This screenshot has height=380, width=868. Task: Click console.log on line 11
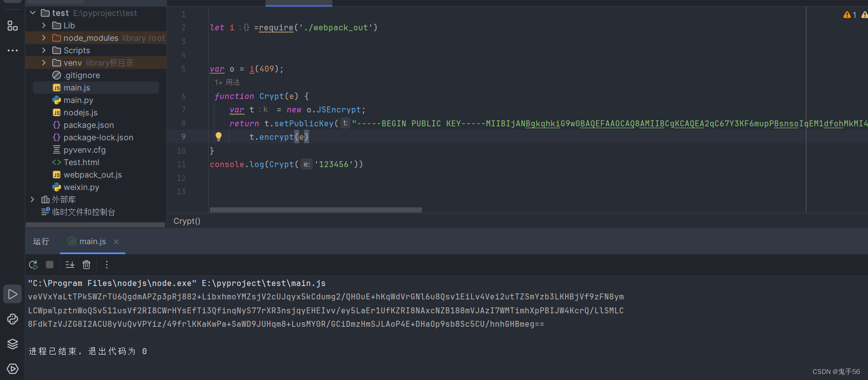pos(237,164)
